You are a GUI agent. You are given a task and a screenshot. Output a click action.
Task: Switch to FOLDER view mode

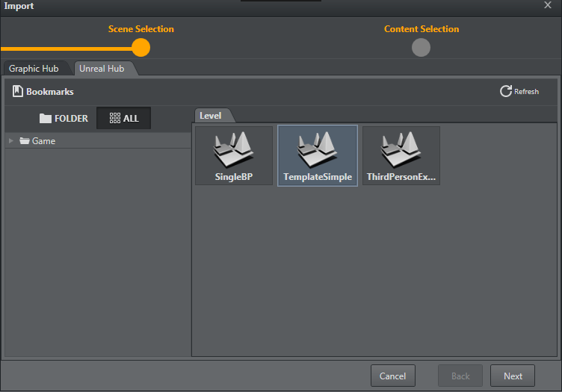pos(64,118)
